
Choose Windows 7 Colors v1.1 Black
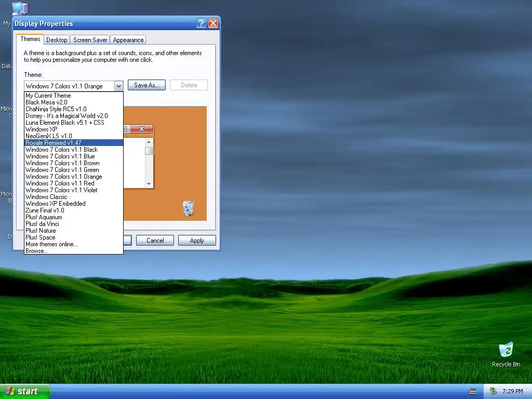[x=74, y=150]
